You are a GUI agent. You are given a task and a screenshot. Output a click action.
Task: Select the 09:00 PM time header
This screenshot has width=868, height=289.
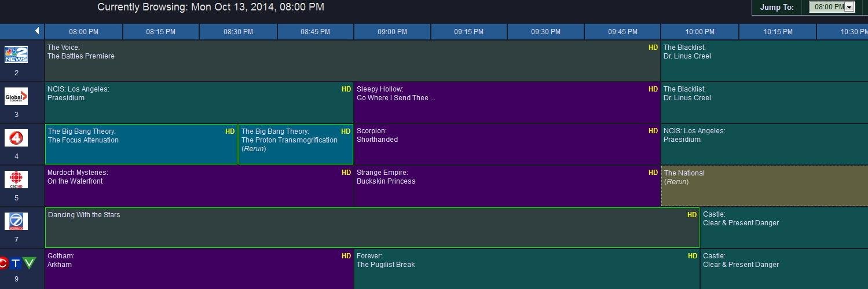pyautogui.click(x=392, y=32)
